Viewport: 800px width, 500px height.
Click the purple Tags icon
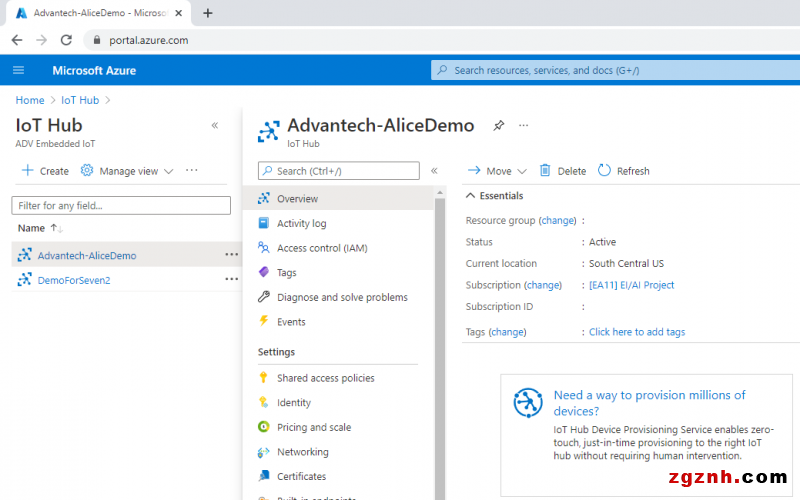[x=264, y=272]
